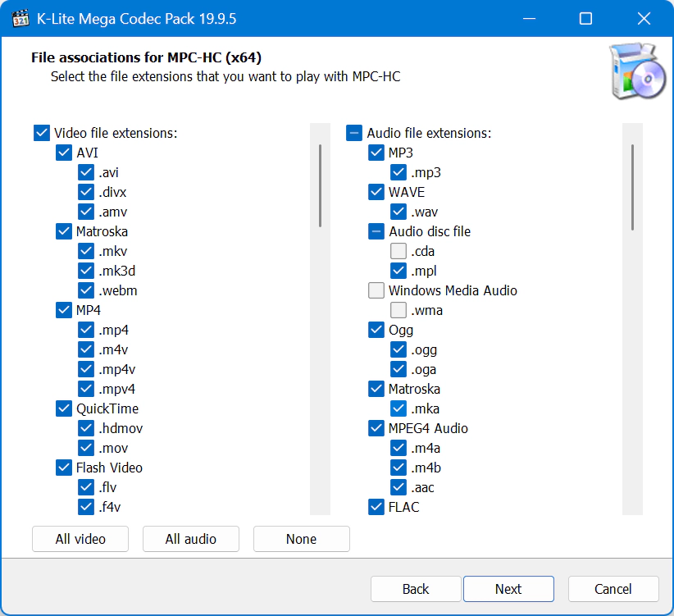674x616 pixels.
Task: Uncheck the .amv extension checkbox
Action: click(x=86, y=212)
